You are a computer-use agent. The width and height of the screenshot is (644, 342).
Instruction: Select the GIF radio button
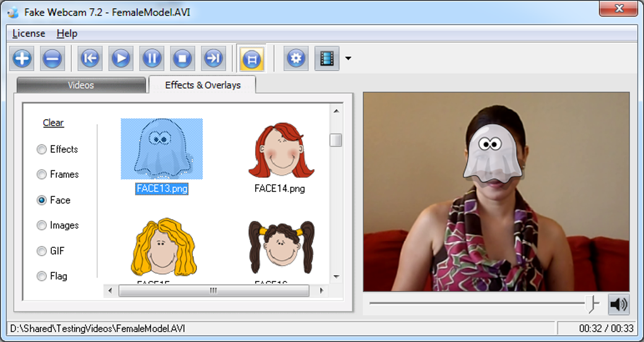[x=42, y=251]
